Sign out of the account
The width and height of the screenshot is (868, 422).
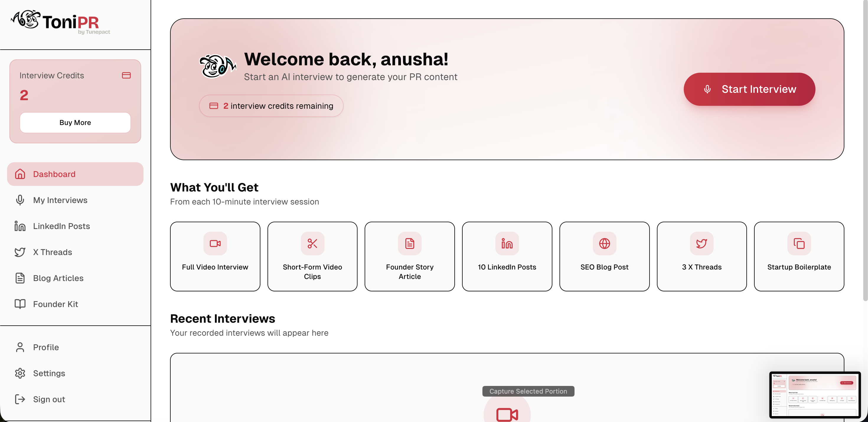75,399
